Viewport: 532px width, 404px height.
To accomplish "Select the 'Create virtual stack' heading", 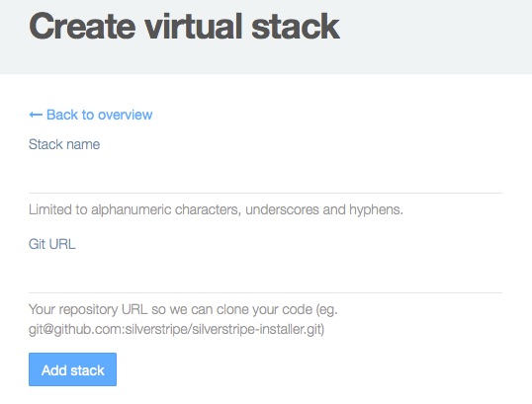I will pos(184,27).
